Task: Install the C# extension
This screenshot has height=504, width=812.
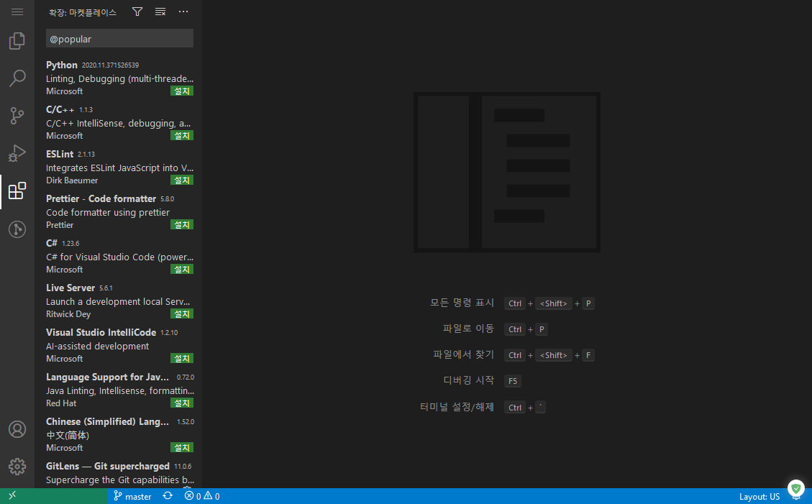Action: 182,269
